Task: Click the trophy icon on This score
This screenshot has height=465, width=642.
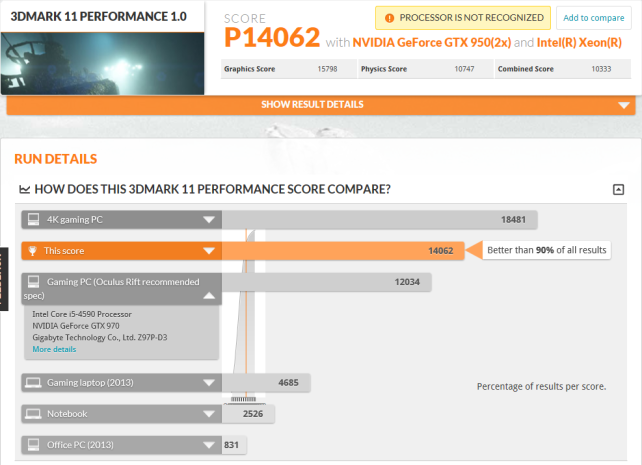Action: 32,251
